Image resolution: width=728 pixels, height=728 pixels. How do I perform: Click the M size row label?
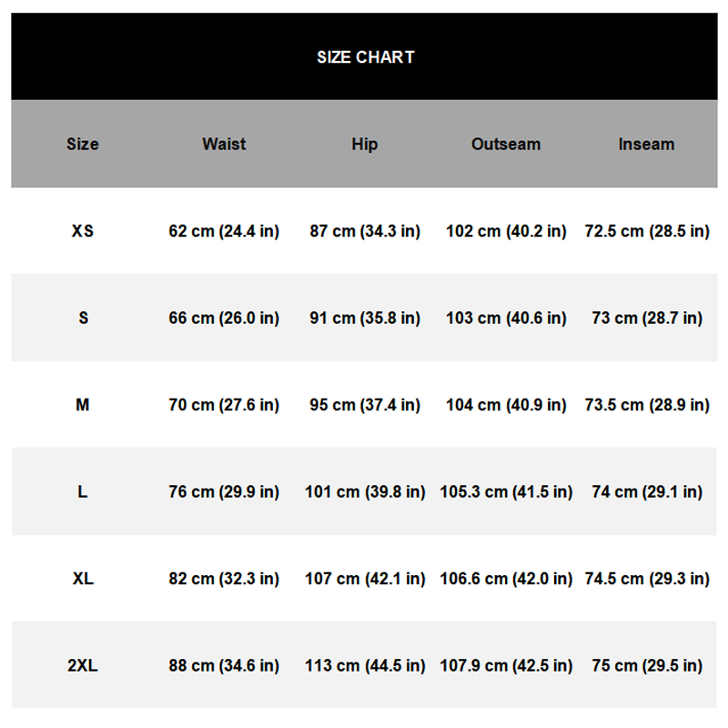82,405
